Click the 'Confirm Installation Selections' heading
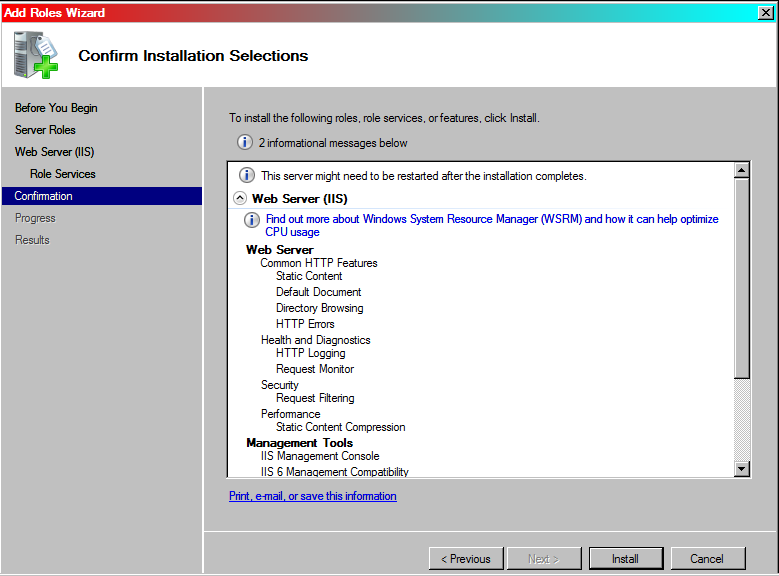Viewport: 779px width, 576px height. [x=193, y=56]
